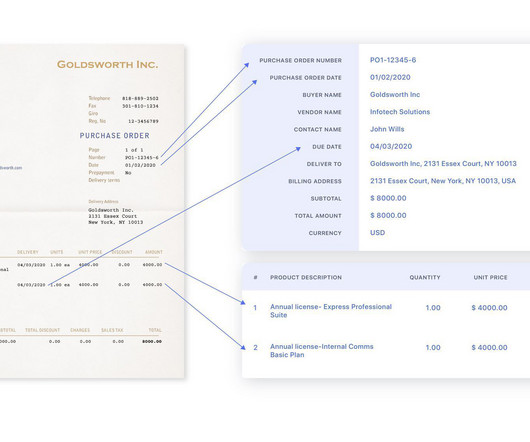This screenshot has width=530, height=442.
Task: Click the Purchase Order Number field label
Action: pyautogui.click(x=300, y=60)
